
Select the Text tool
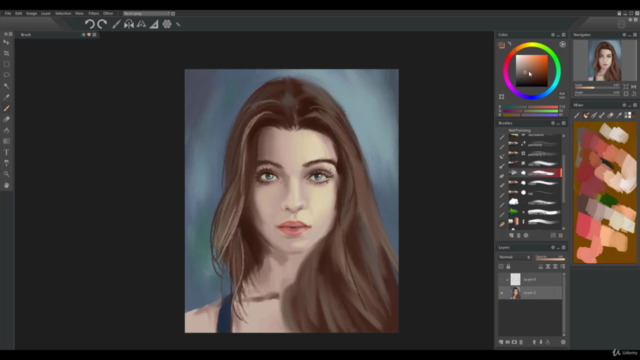tap(7, 152)
